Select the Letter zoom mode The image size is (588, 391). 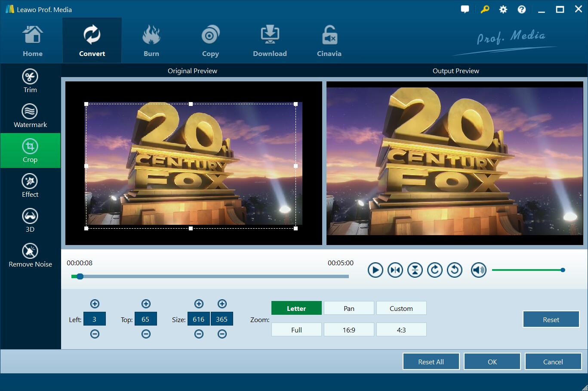296,308
